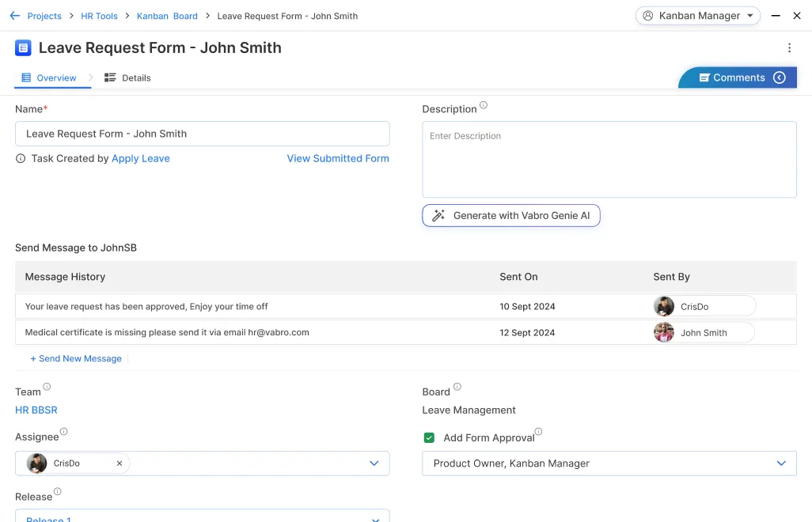Remove CrisDo from Assignee with the X
The image size is (812, 522).
click(x=120, y=463)
